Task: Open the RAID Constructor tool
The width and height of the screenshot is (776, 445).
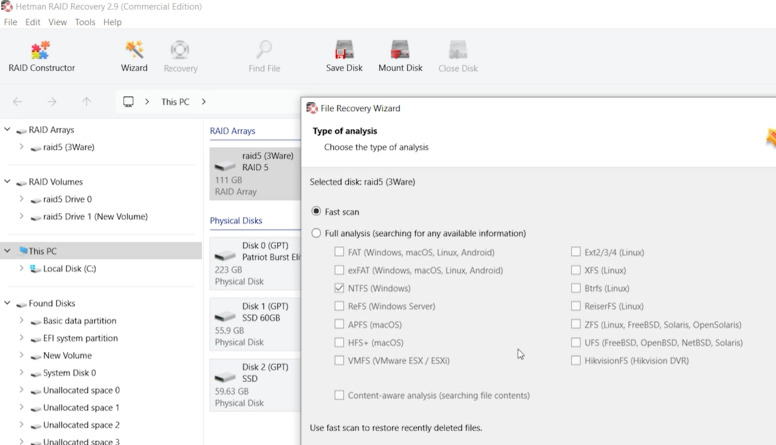Action: pos(42,57)
